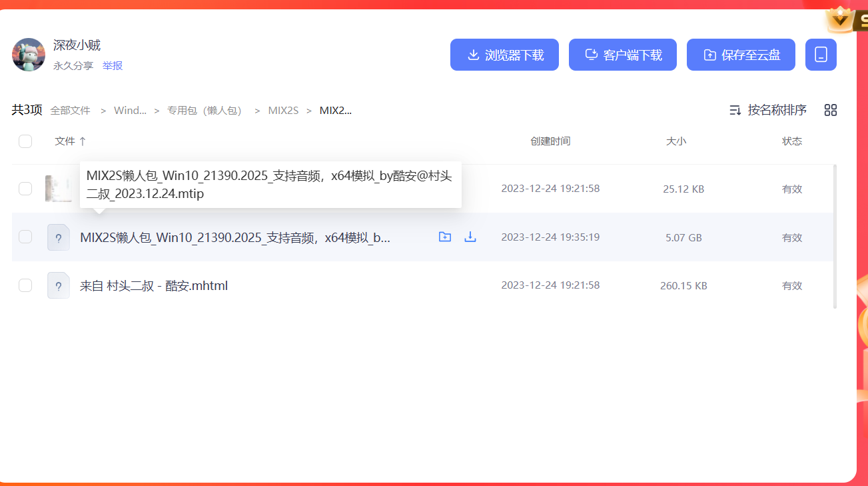This screenshot has width=868, height=486.
Task: Open the first file's image thumbnail
Action: pos(59,189)
